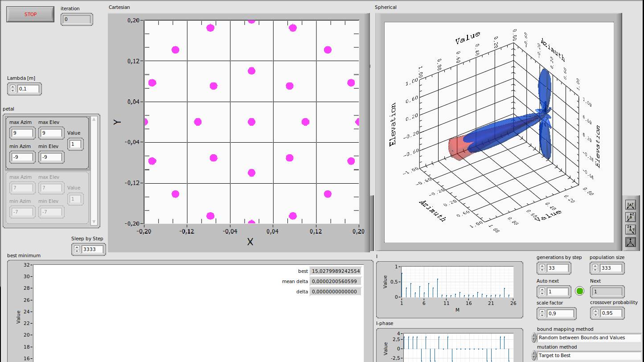
Task: Click the greyed petal max Azim field showing 7
Action: 22,188
